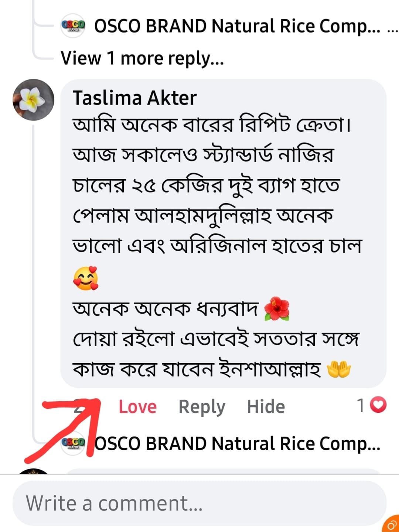Hide Taslima Akter's comment
Screen dimensions: 399x532
266,407
